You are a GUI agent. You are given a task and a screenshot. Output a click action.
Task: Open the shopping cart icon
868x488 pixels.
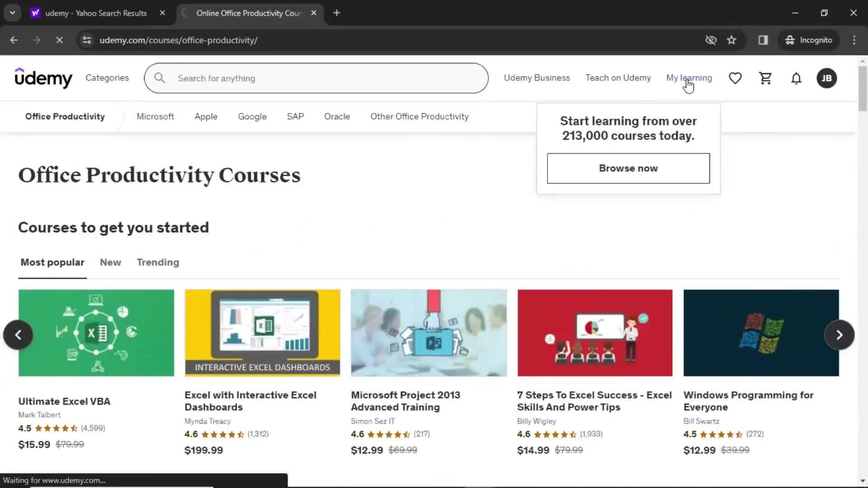[x=765, y=78]
